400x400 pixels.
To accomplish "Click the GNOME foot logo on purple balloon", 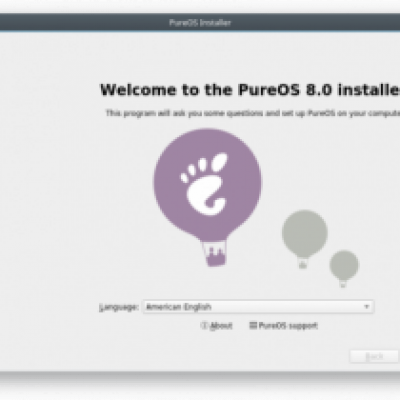I will coord(205,184).
